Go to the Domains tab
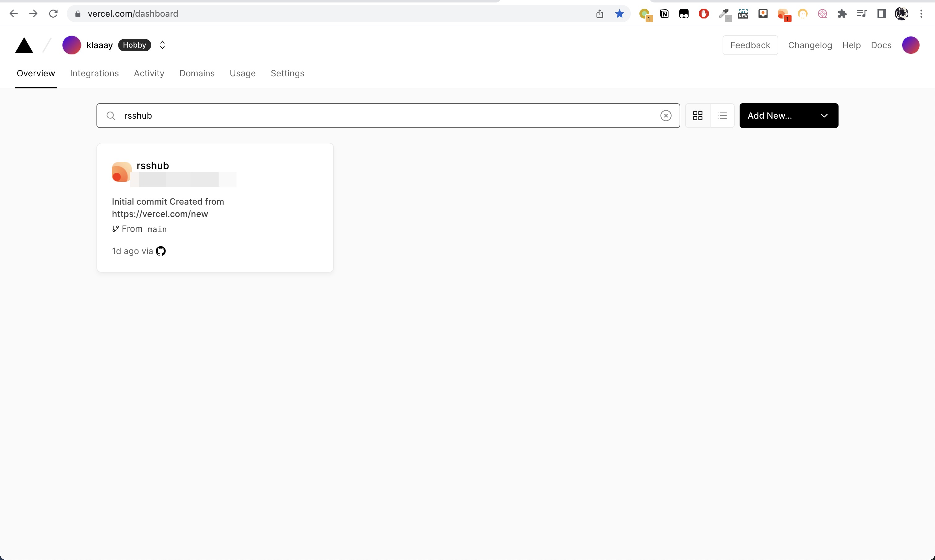This screenshot has height=560, width=935. point(197,73)
